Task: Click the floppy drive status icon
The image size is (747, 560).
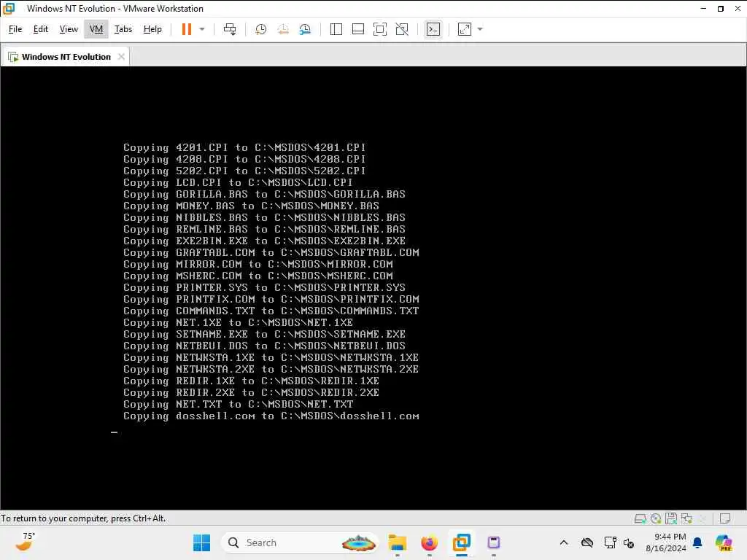Action: [x=671, y=518]
